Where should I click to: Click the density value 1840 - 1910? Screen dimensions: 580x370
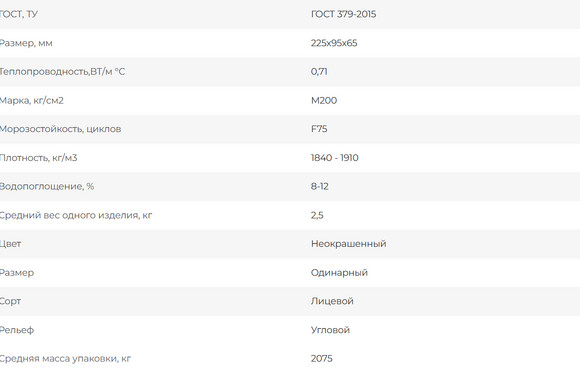(334, 158)
